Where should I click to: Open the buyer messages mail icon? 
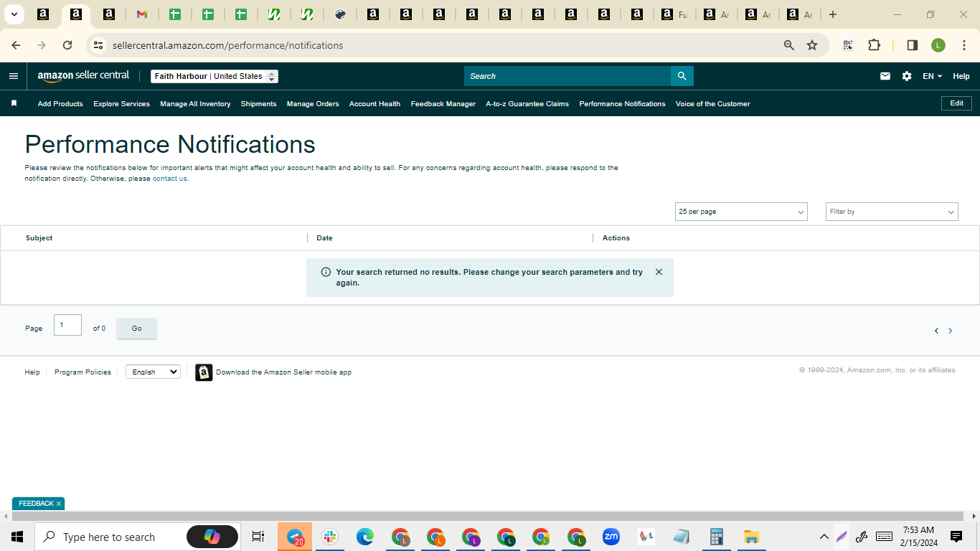pyautogui.click(x=885, y=76)
